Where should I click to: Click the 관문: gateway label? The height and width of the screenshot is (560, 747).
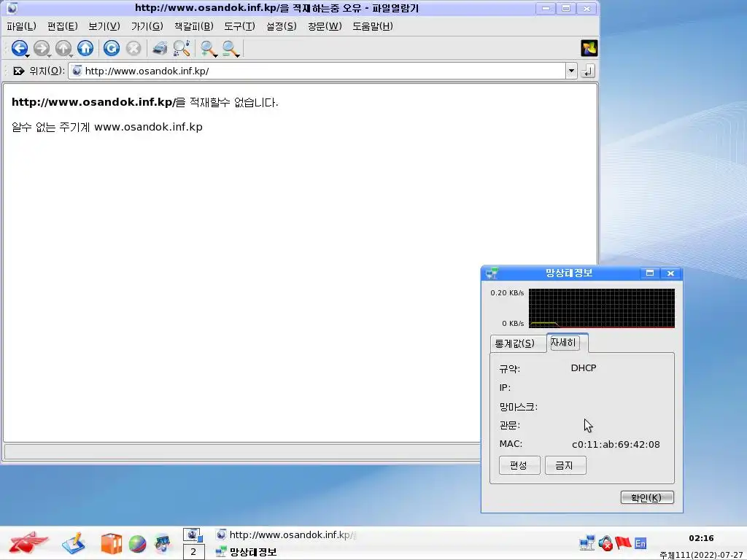click(509, 425)
